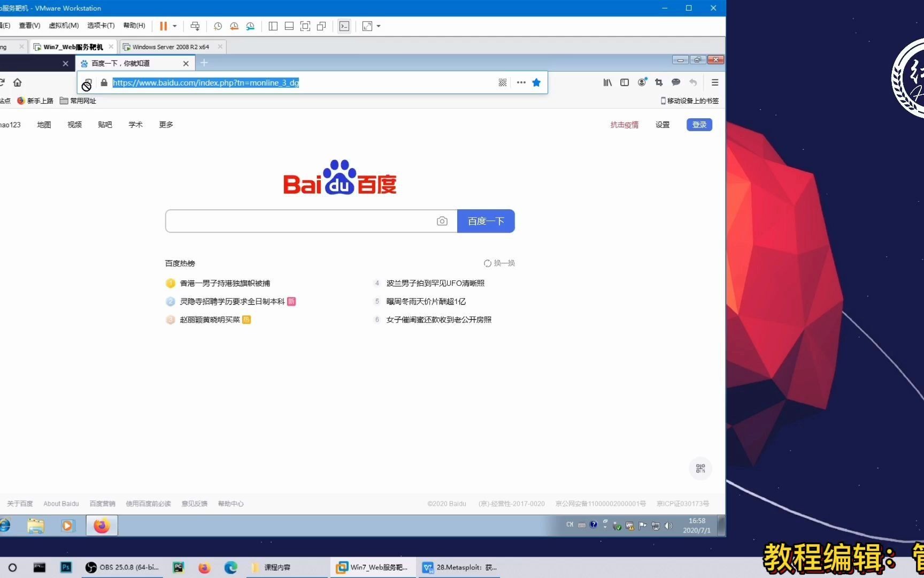
Task: Close the Windows Server 2008 R2 x64 tab
Action: tap(220, 47)
